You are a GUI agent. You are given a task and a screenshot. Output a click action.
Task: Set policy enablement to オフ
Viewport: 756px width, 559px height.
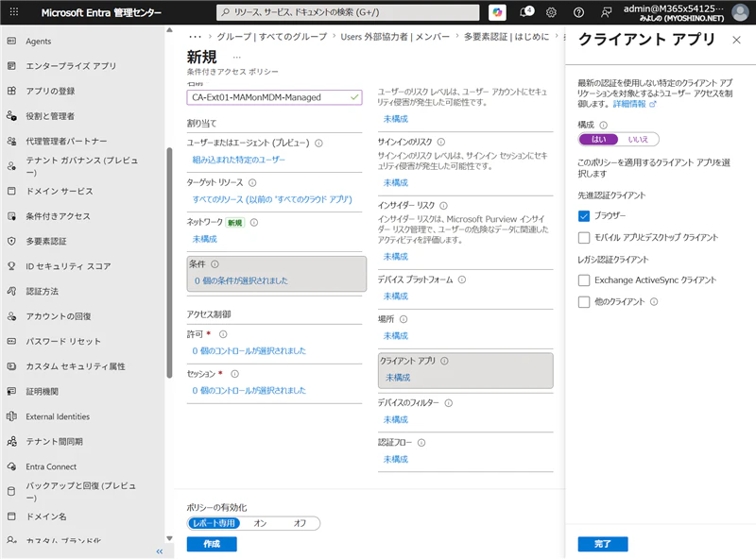[x=300, y=523]
